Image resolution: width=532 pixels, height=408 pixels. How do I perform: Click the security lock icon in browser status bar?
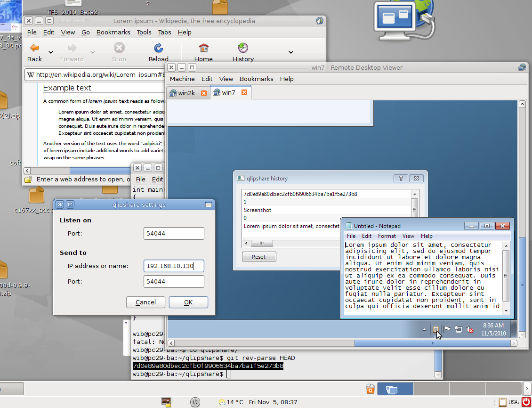[x=29, y=179]
